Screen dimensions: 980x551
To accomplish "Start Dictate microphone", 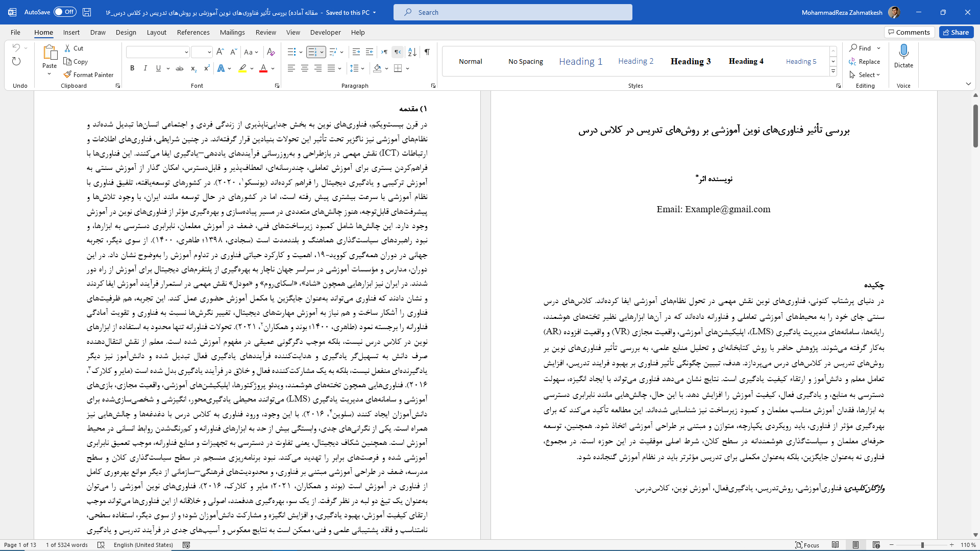I will [x=903, y=52].
